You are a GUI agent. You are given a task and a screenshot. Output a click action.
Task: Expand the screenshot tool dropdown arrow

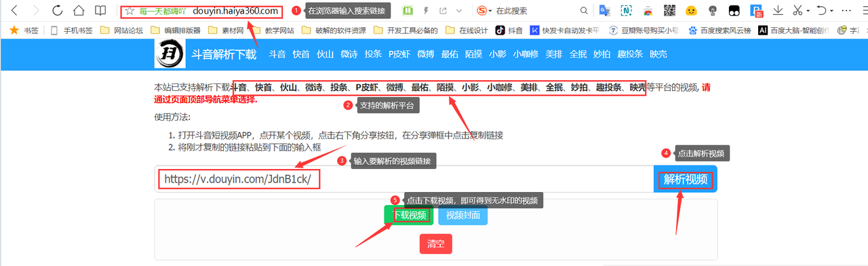pos(808,12)
